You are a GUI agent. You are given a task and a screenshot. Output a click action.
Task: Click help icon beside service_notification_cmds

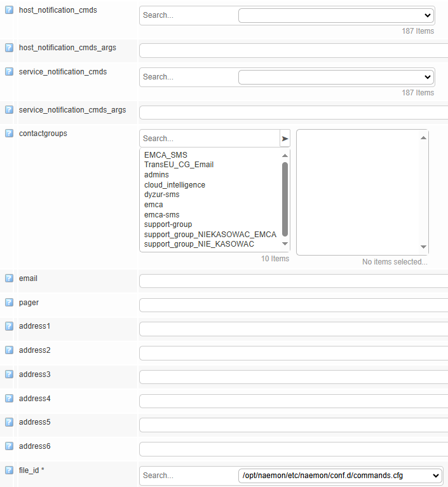click(x=9, y=72)
